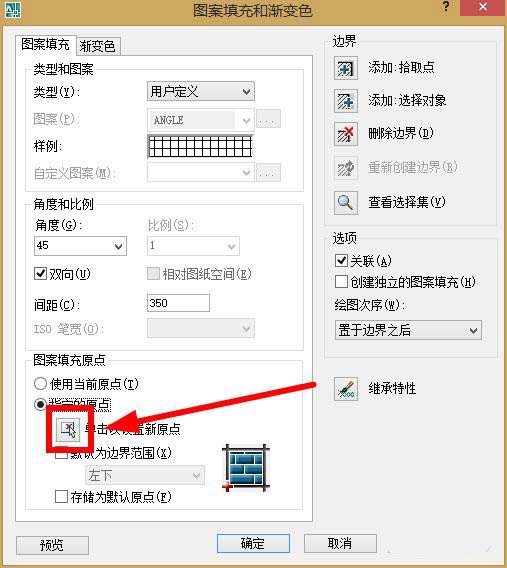Open the 绘图次序 dropdown 置于边界之后
Screen dimensions: 507x568
(x=408, y=330)
